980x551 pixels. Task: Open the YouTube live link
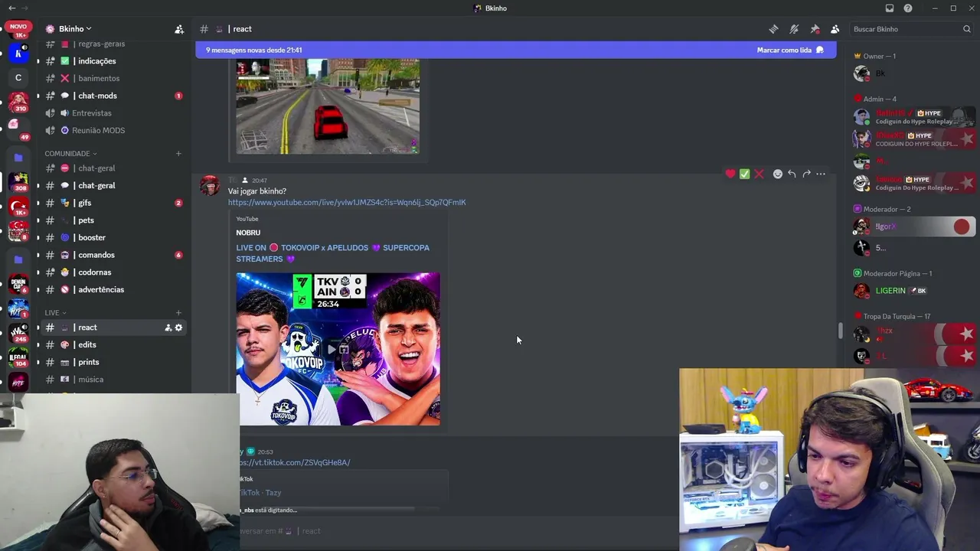coord(347,202)
